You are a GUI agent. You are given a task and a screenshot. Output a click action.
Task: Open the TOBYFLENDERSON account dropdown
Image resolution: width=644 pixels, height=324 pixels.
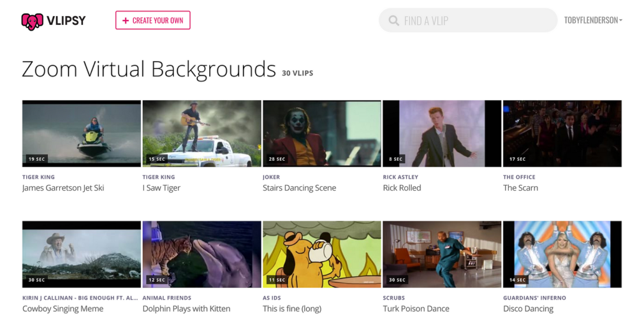point(593,20)
